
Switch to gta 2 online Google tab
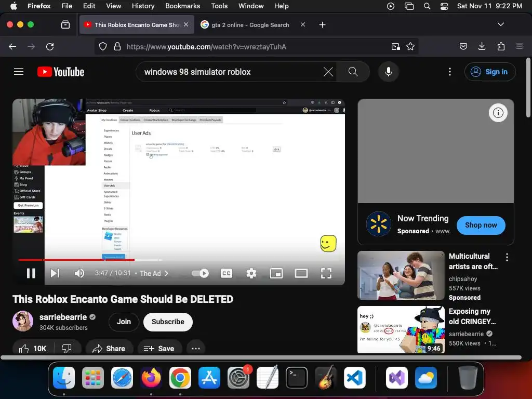pos(250,25)
